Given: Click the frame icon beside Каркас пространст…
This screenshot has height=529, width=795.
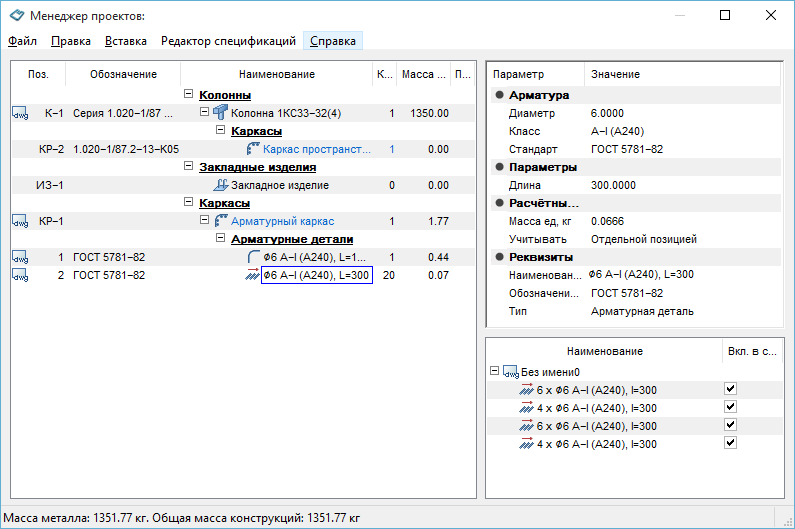Looking at the screenshot, I should coord(253,149).
